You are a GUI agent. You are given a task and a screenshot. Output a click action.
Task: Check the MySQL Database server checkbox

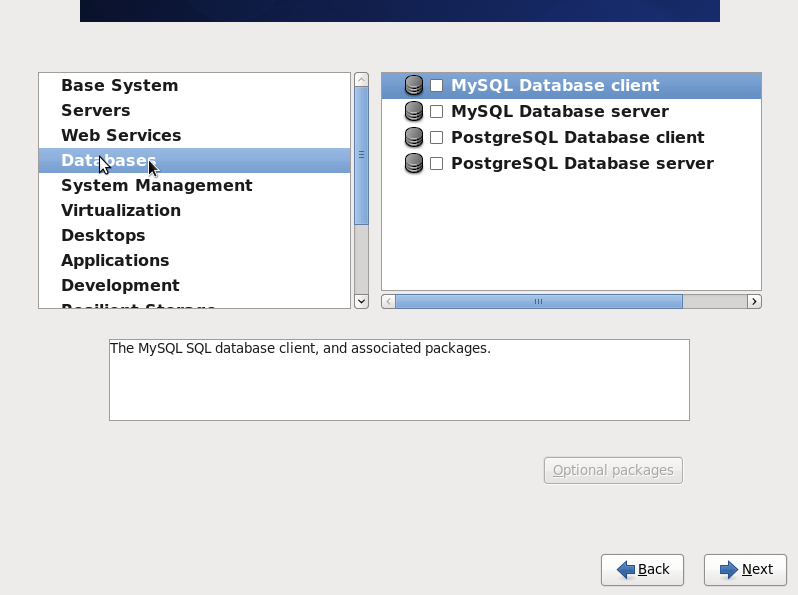point(436,112)
